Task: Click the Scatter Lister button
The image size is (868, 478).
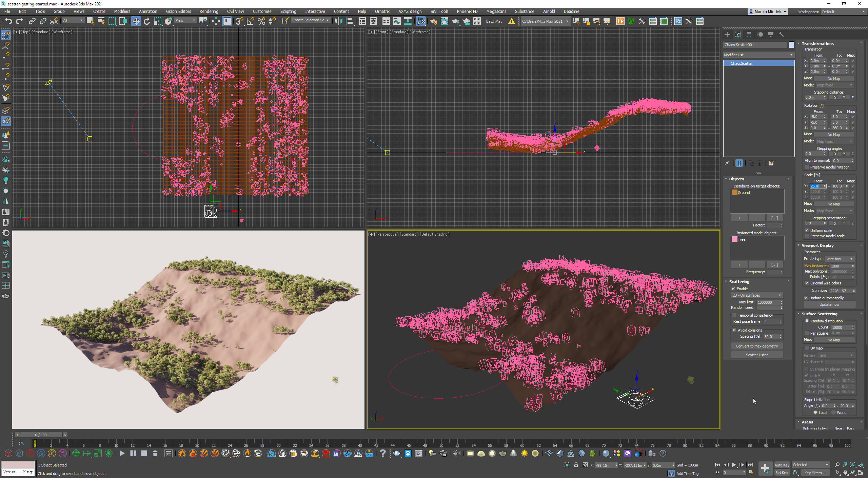Action: click(x=757, y=355)
